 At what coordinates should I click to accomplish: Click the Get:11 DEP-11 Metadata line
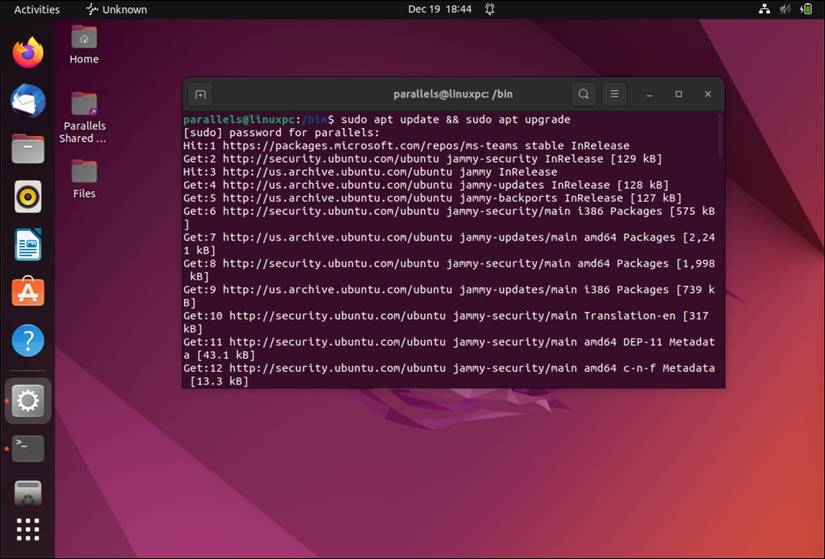click(449, 348)
